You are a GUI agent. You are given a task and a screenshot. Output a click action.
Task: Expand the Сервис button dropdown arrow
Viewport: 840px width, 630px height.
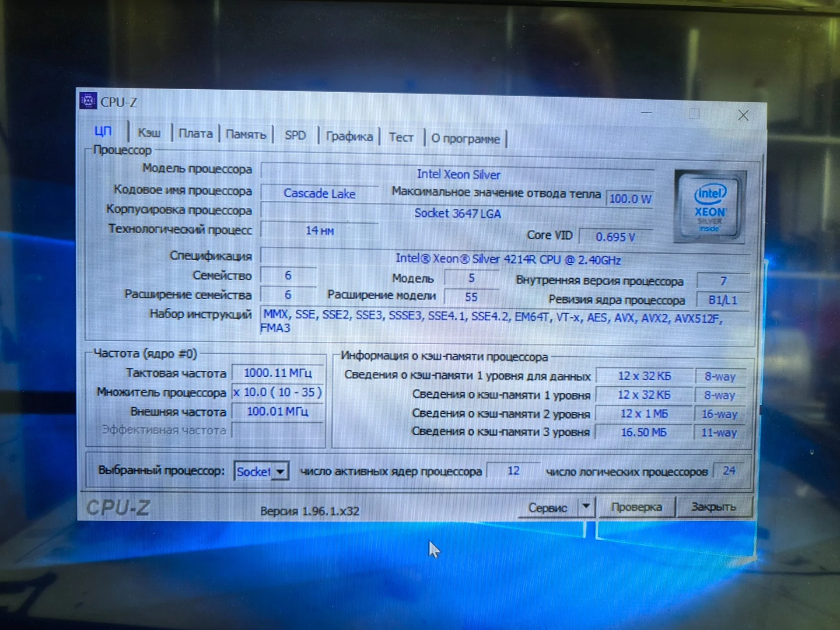click(586, 507)
